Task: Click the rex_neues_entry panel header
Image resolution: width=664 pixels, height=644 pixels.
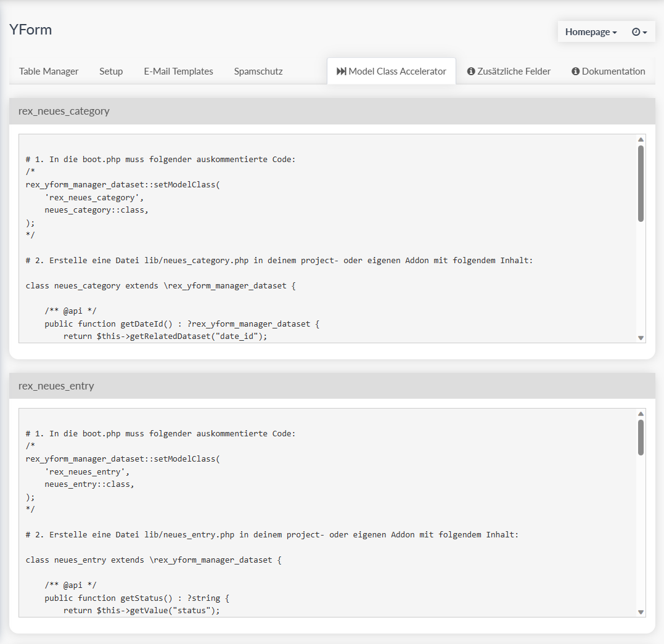Action: 332,386
